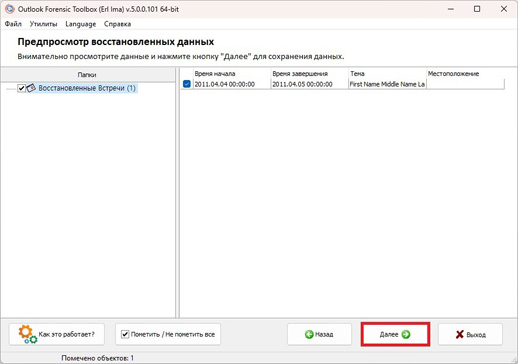Open the Справка menu
Screen dimensions: 518x364
(x=117, y=24)
